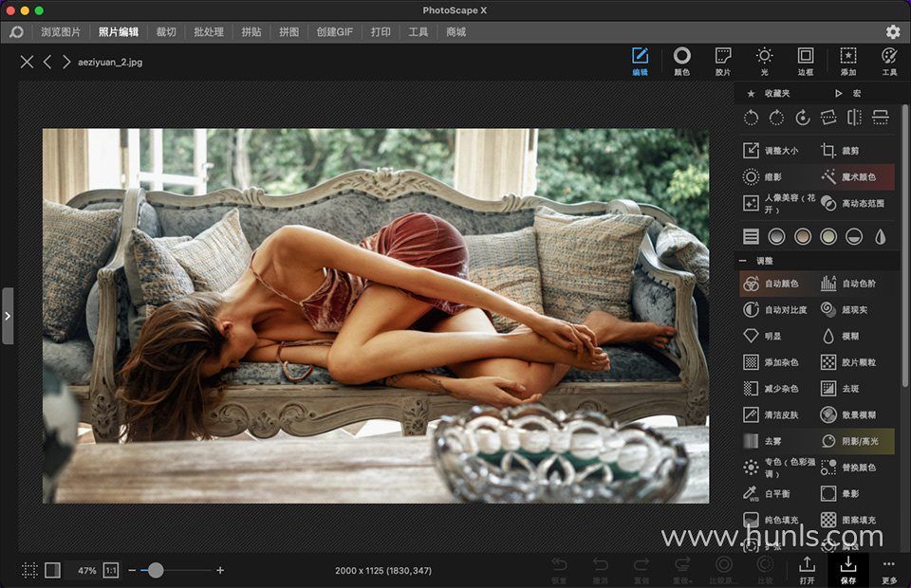Collapse the 调整 adjustments section
The width and height of the screenshot is (911, 588).
pos(743,260)
